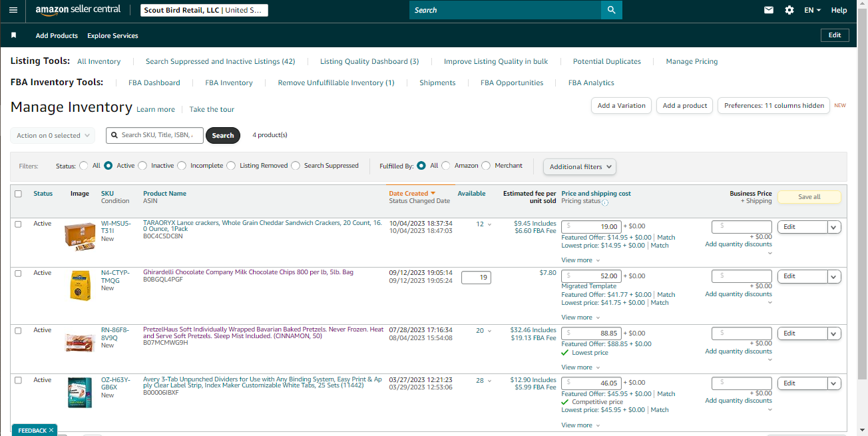
Task: Open the Shipments tool
Action: point(437,83)
